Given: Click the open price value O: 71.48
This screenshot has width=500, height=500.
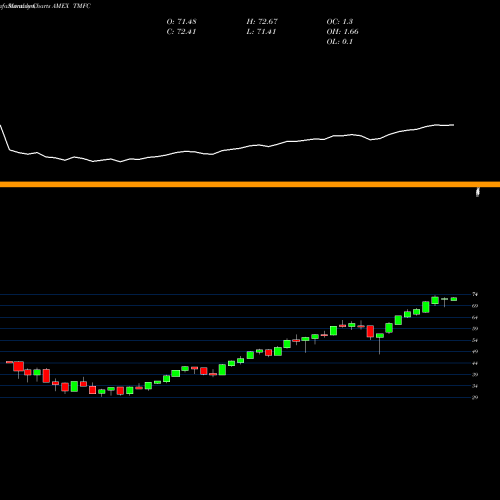Looking at the screenshot, I should 181,22.
